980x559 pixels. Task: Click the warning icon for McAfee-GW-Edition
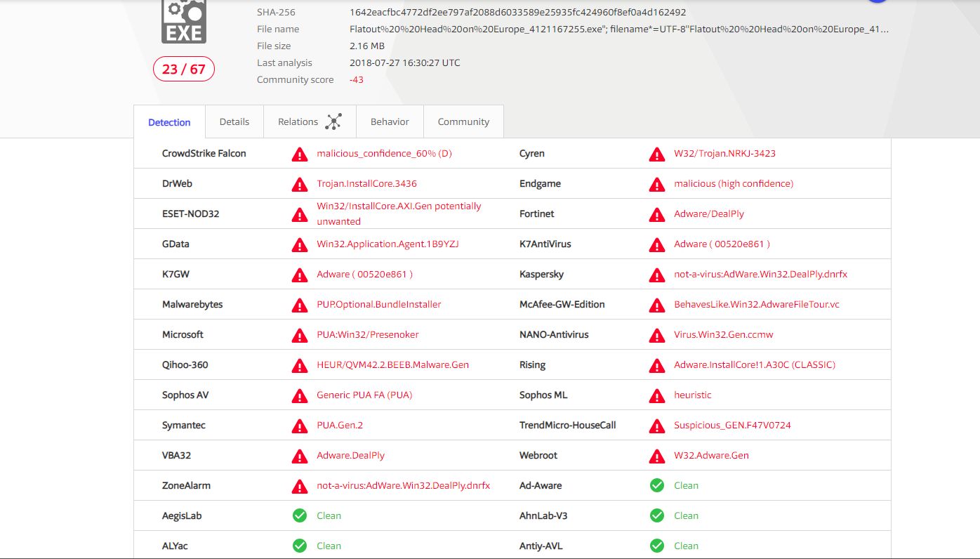(657, 305)
